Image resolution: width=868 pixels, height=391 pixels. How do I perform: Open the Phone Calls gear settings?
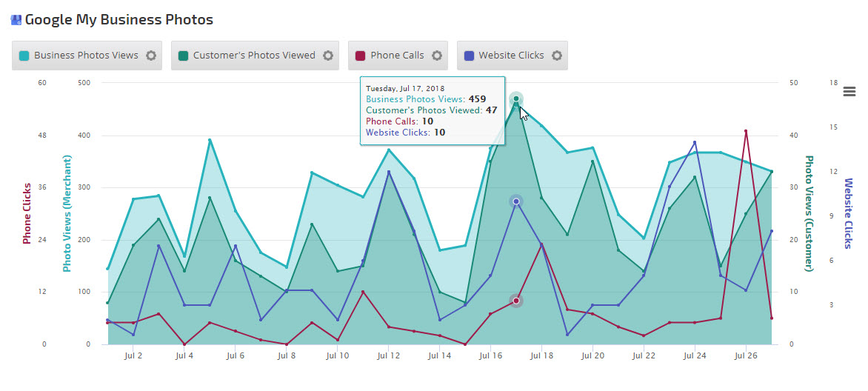[x=437, y=56]
